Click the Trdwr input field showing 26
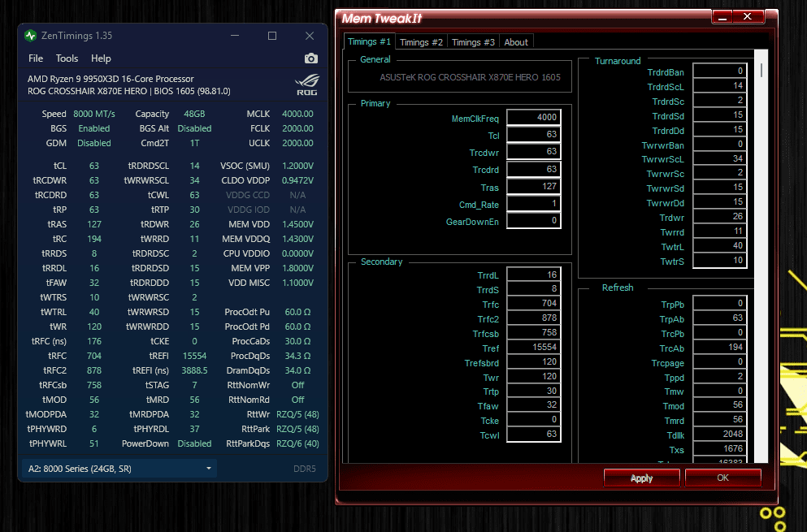 (719, 217)
